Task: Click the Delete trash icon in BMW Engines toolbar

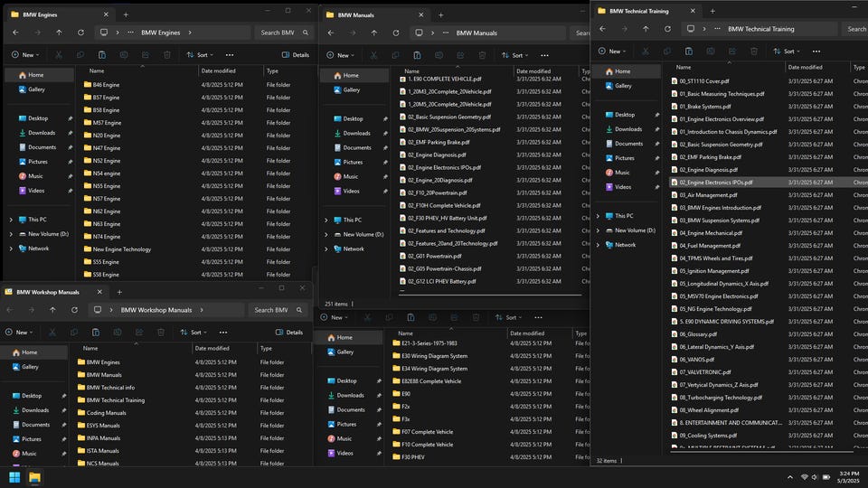Action: [x=167, y=55]
